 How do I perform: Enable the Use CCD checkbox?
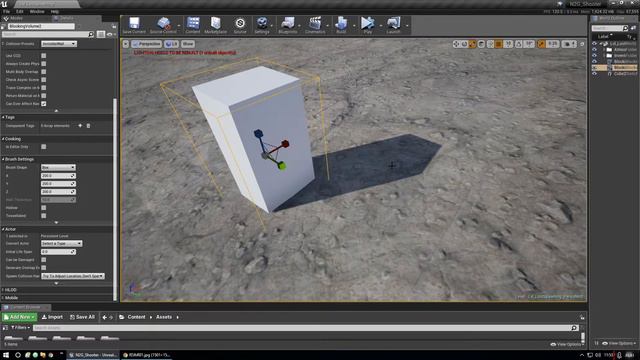click(44, 56)
